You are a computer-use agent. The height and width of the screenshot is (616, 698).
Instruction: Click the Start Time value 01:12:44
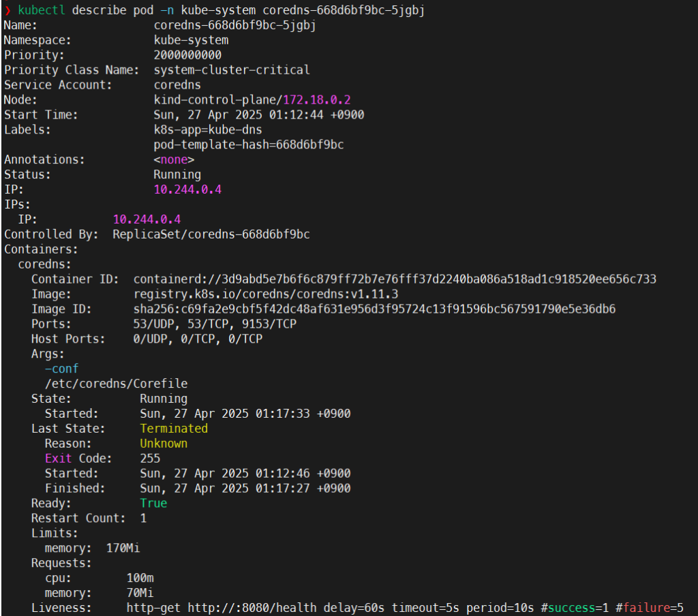(296, 115)
